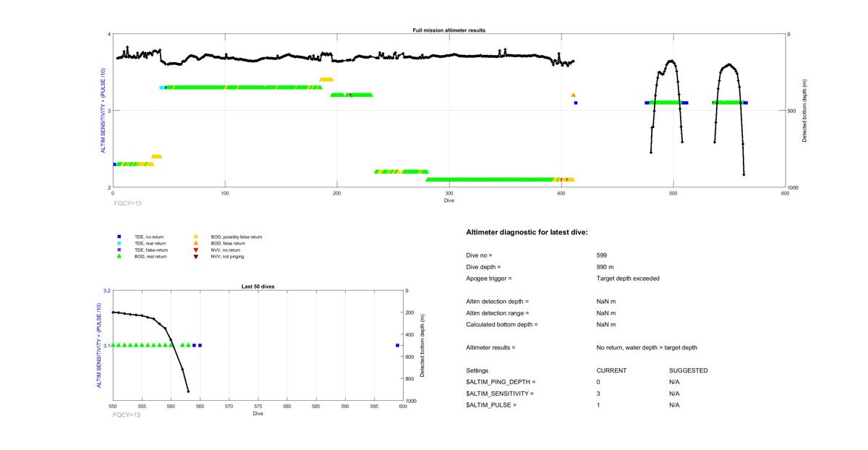The width and height of the screenshot is (868, 450).
Task: Click the '$ALTIM_PING_DEPTH =' setting label
Action: click(501, 382)
